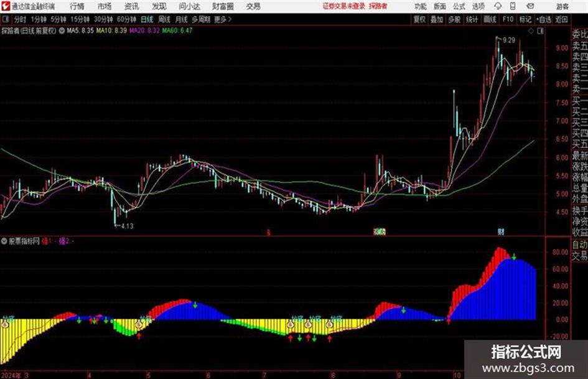Click the 返回 back button

(x=561, y=19)
